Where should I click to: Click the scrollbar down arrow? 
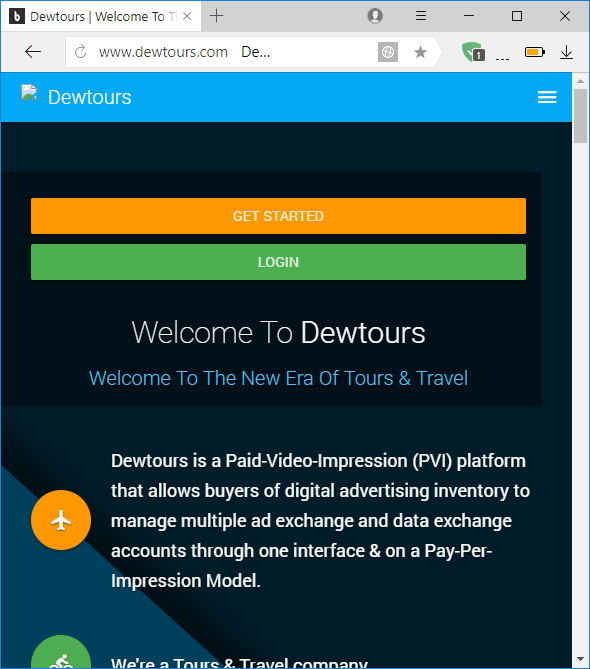point(580,660)
